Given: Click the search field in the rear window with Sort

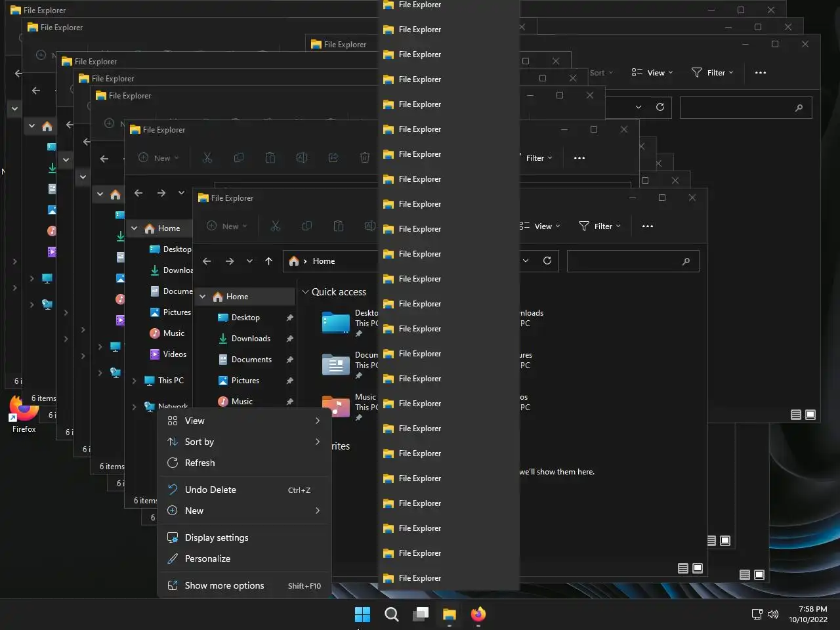Looking at the screenshot, I should (745, 108).
